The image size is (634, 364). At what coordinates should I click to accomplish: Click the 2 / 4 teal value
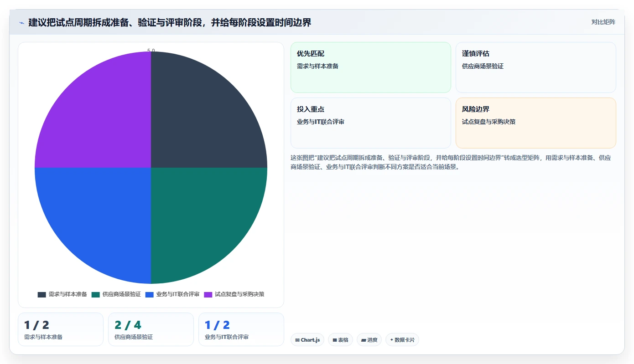128,325
